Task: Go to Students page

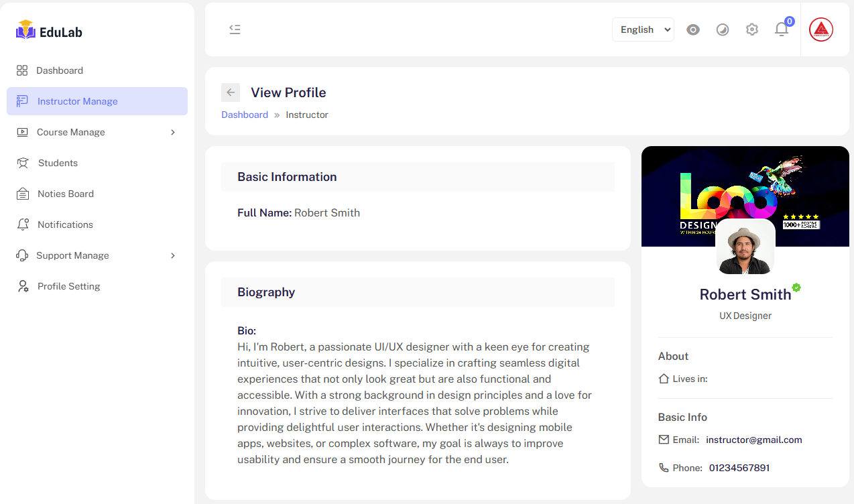Action: 58,163
